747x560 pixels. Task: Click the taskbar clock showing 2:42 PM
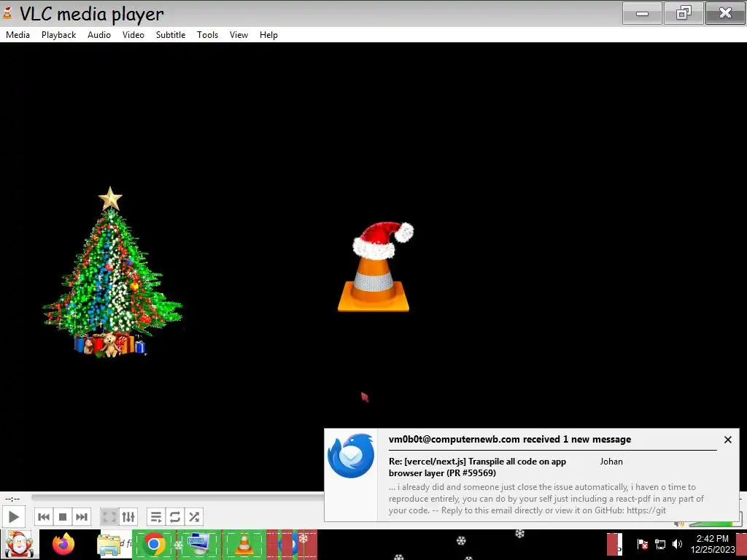713,544
